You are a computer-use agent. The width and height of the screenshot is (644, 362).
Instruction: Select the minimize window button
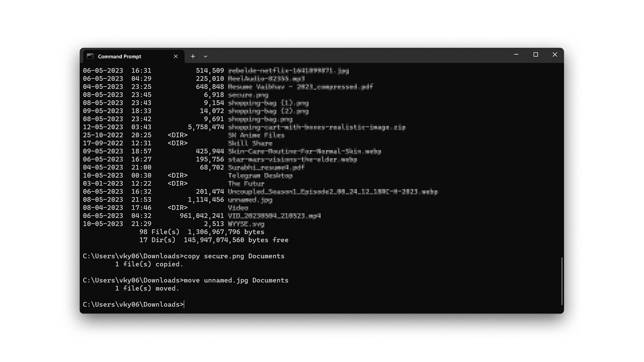click(x=516, y=54)
